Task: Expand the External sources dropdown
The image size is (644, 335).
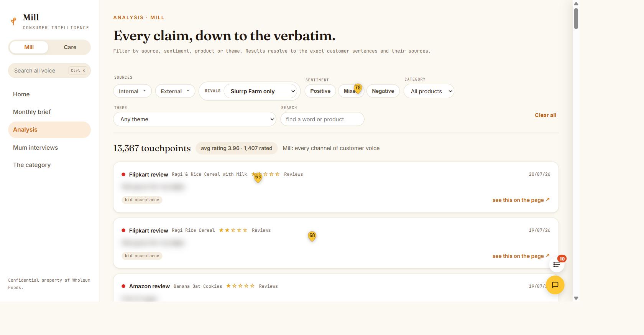Action: pos(175,91)
